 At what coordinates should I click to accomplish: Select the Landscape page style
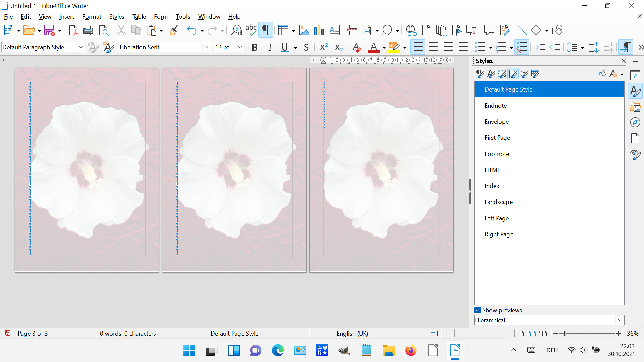[498, 202]
